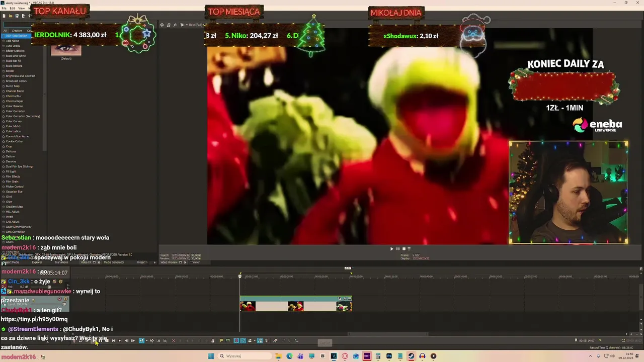Select the Creative effects filter tab

point(17,31)
